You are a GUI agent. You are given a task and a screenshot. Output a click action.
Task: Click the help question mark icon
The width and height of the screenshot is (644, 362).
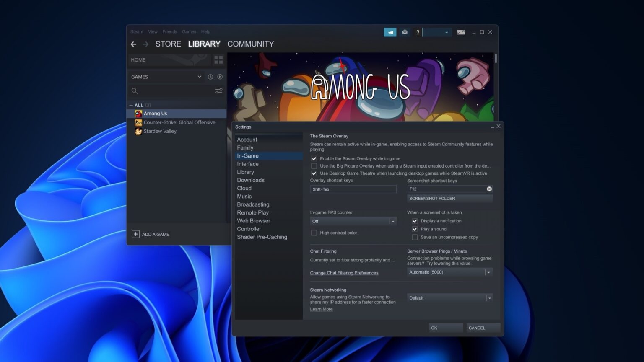[x=418, y=32]
